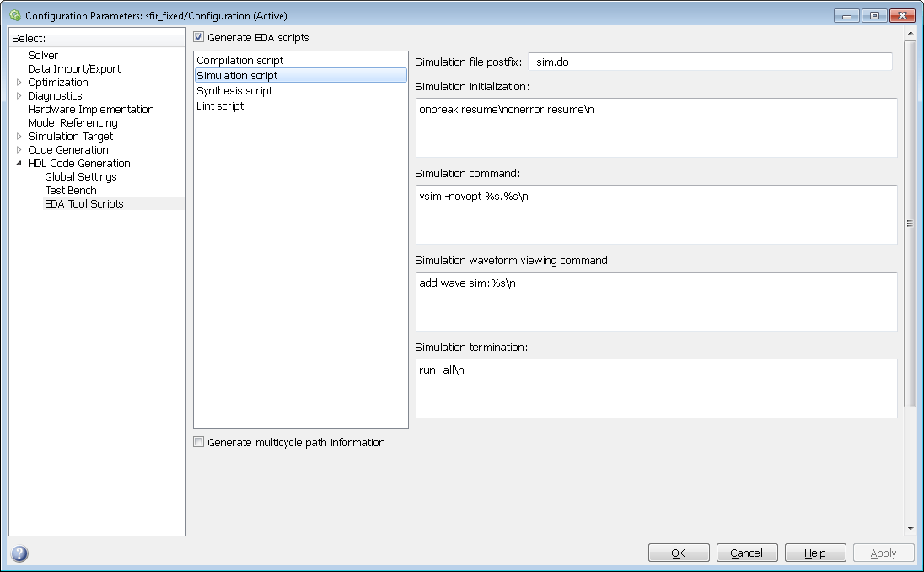Select Synthesis script in the list
The image size is (924, 572).
234,91
